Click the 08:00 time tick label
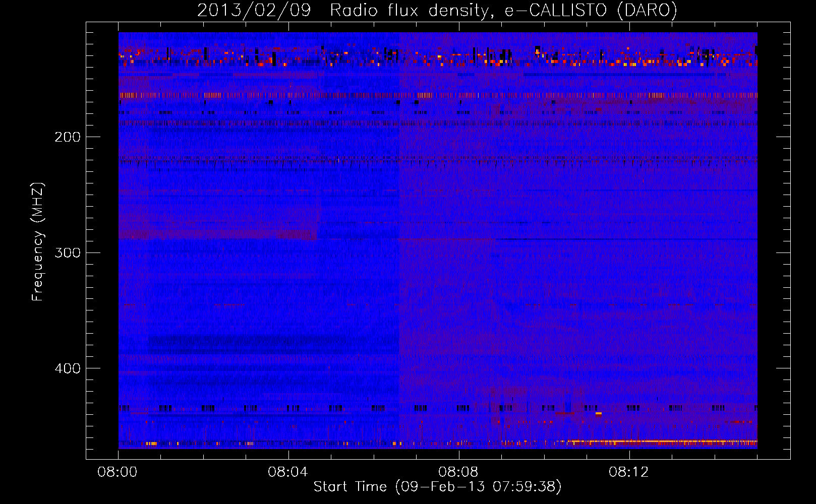 [118, 472]
